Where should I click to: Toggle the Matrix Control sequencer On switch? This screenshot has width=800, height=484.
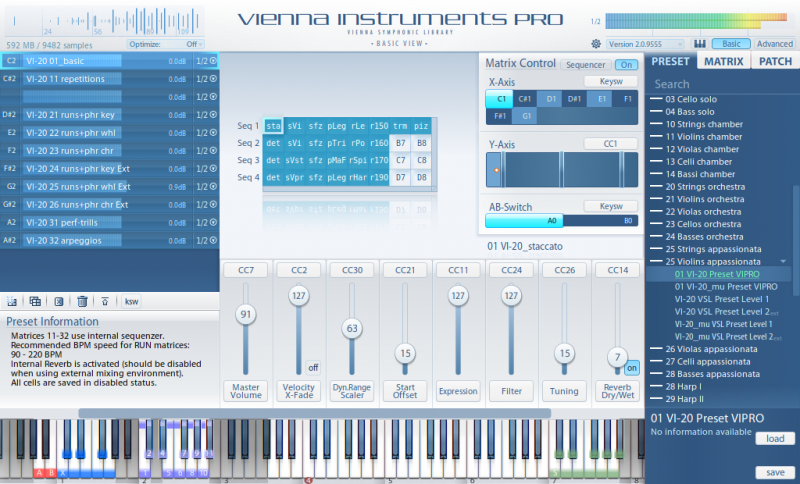point(626,65)
